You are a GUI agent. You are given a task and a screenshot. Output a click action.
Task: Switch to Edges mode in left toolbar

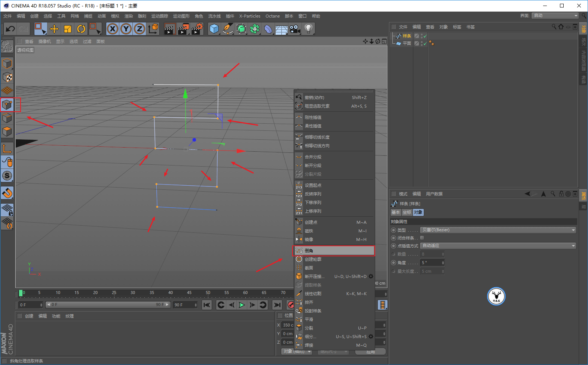(7, 118)
